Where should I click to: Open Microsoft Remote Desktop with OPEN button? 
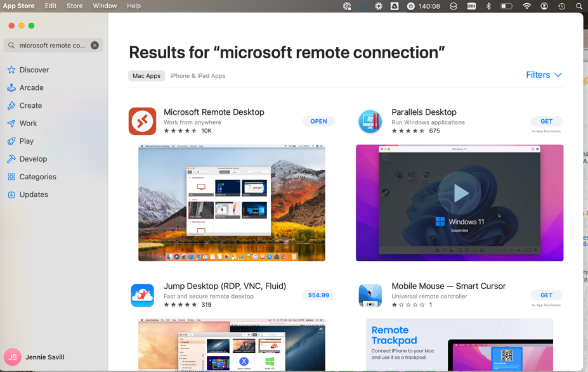pyautogui.click(x=319, y=122)
